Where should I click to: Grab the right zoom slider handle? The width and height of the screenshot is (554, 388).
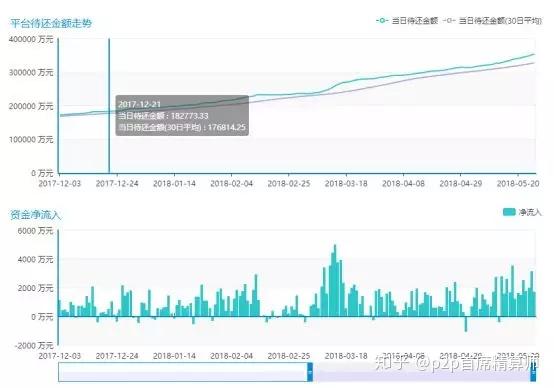click(x=533, y=372)
